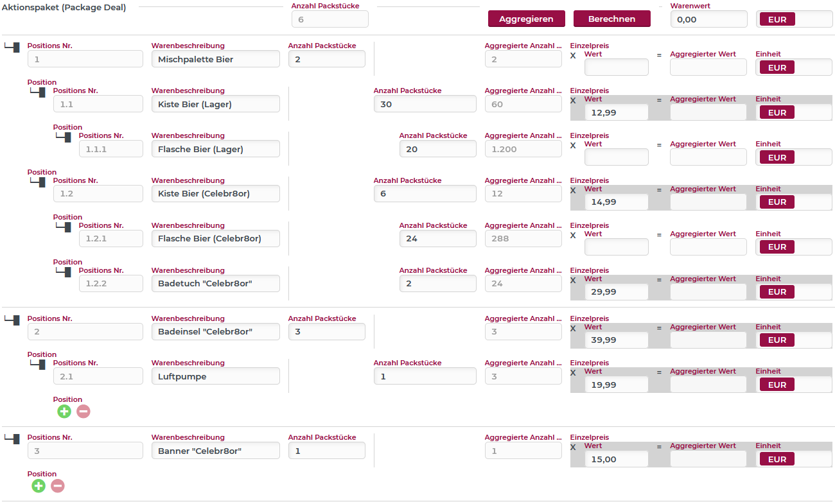Click tree icon next to position 1.2.2
This screenshot has height=504, width=835.
(64, 272)
